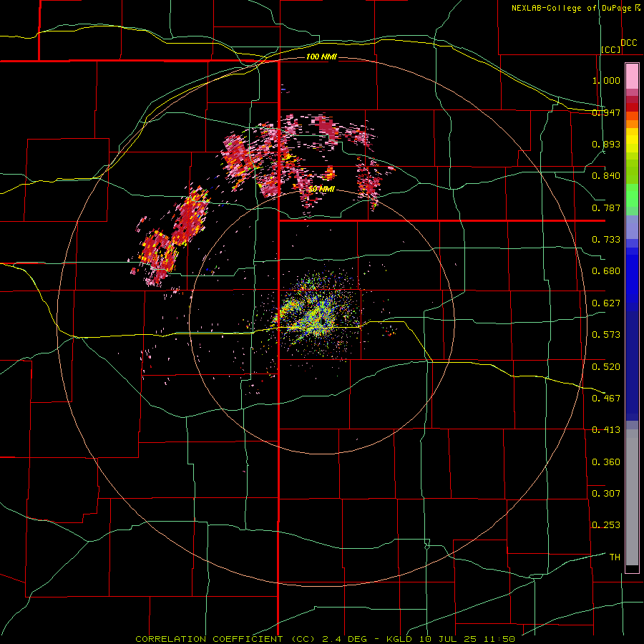Click the [CC] product label
This screenshot has height=644, width=644.
click(611, 49)
